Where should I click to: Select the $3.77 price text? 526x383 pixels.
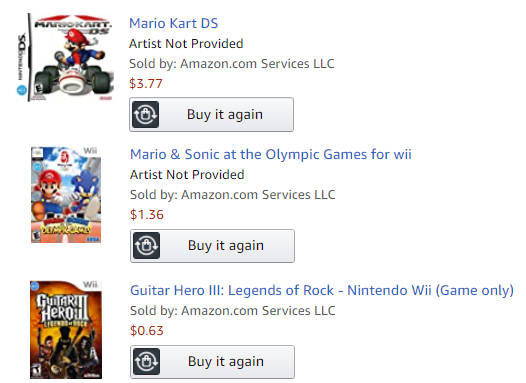(146, 84)
